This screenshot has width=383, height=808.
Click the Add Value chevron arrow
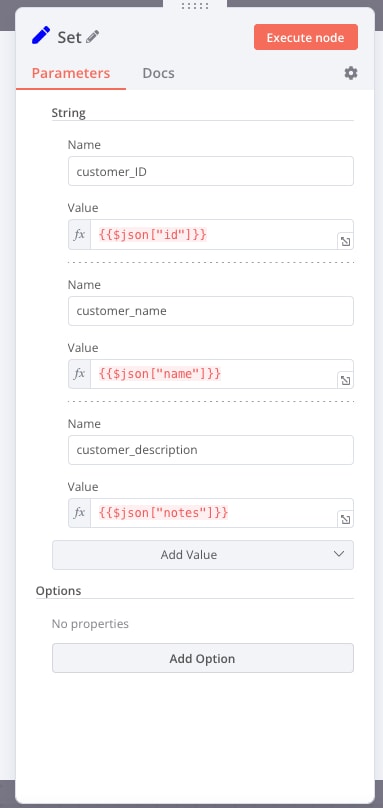click(339, 554)
